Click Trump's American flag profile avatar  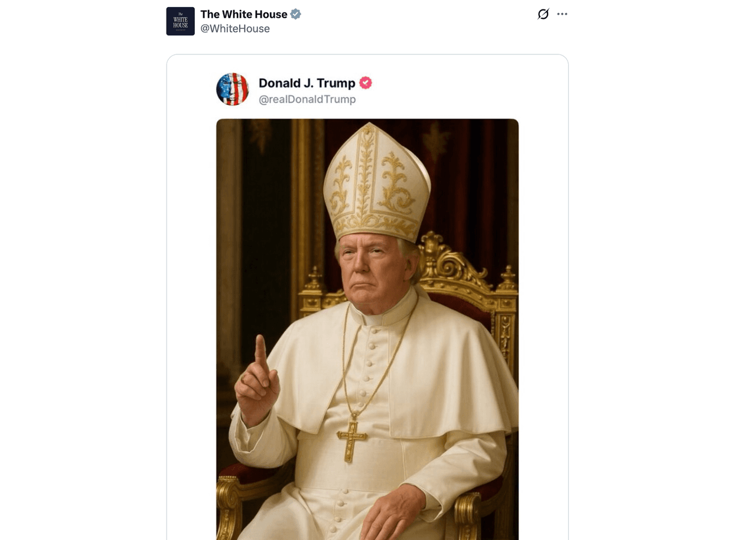pos(232,89)
